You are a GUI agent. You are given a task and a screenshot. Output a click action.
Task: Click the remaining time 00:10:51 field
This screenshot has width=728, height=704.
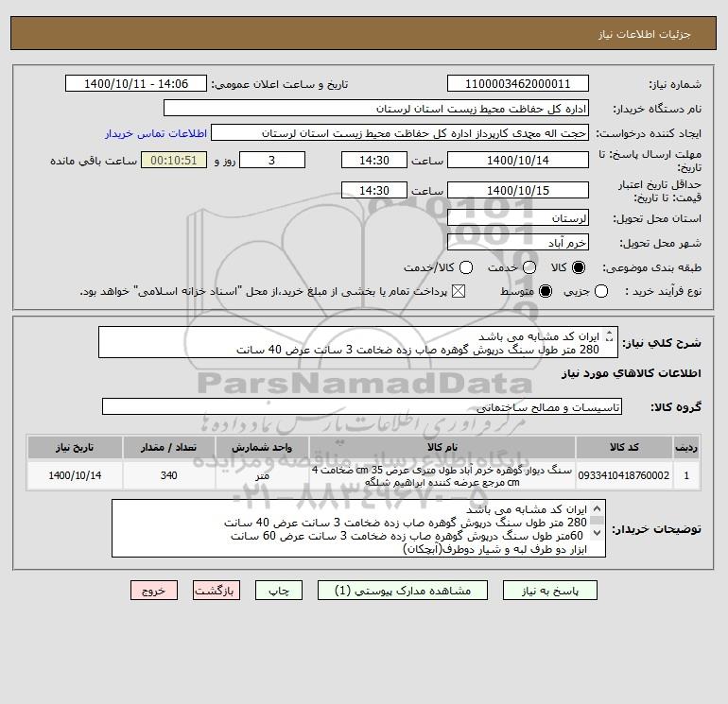(x=174, y=160)
